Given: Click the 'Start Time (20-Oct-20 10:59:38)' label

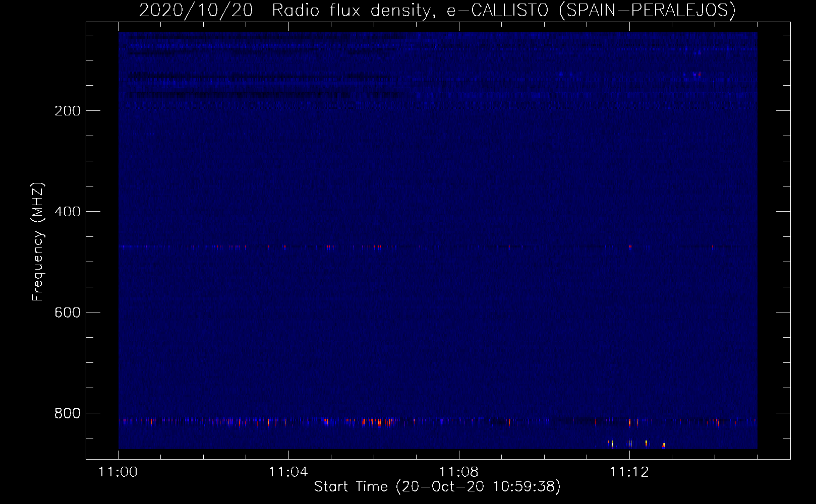Looking at the screenshot, I should [437, 487].
